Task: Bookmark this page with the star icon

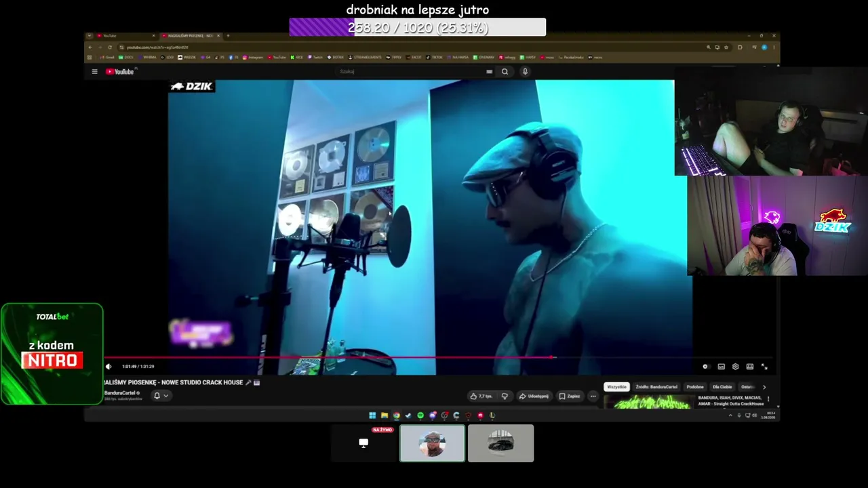Action: [726, 47]
